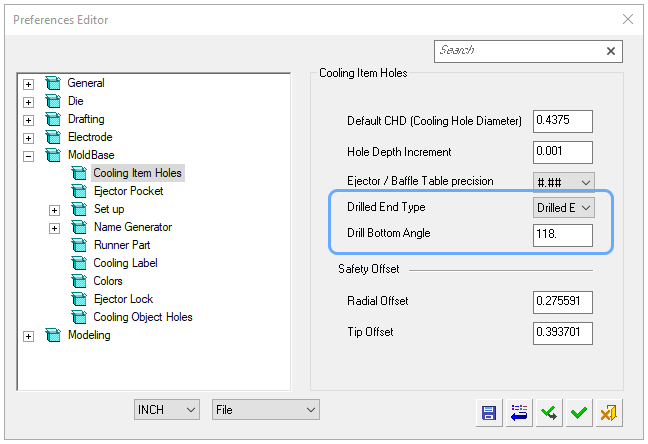The height and width of the screenshot is (444, 648).
Task: Expand the Name Generator node
Action: [x=54, y=228]
